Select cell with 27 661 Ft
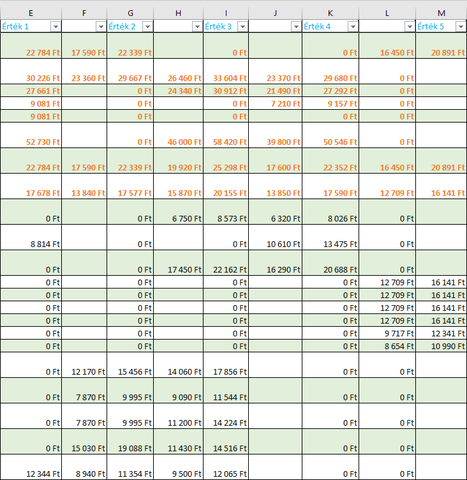Viewport: 467px width, 480px height. coord(31,90)
